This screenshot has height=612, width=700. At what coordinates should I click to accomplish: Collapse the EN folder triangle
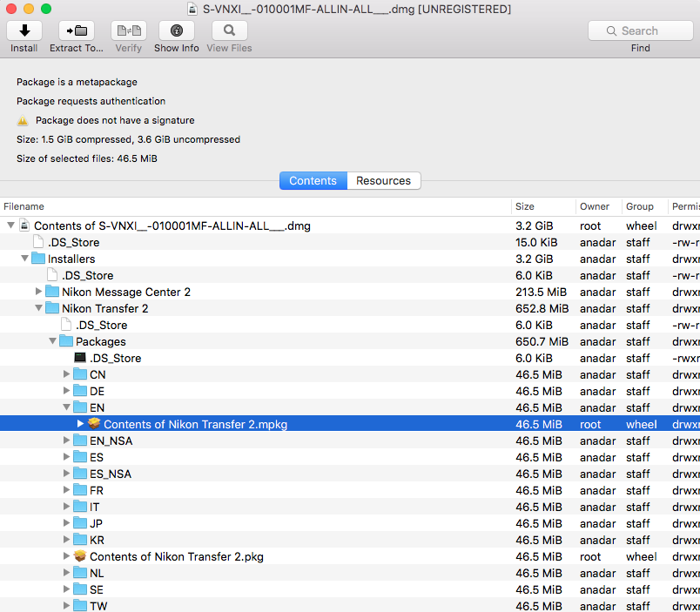[66, 407]
